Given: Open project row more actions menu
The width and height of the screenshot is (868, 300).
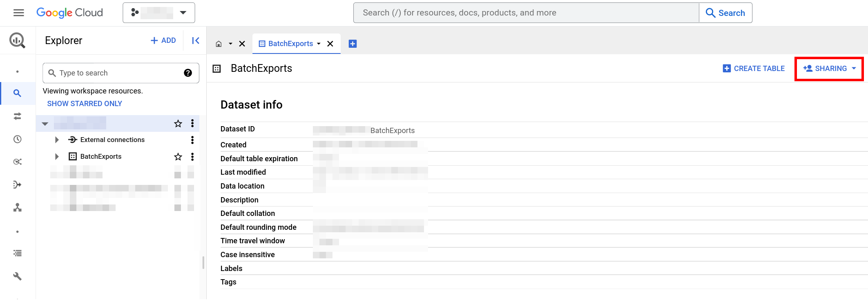Looking at the screenshot, I should coord(192,124).
